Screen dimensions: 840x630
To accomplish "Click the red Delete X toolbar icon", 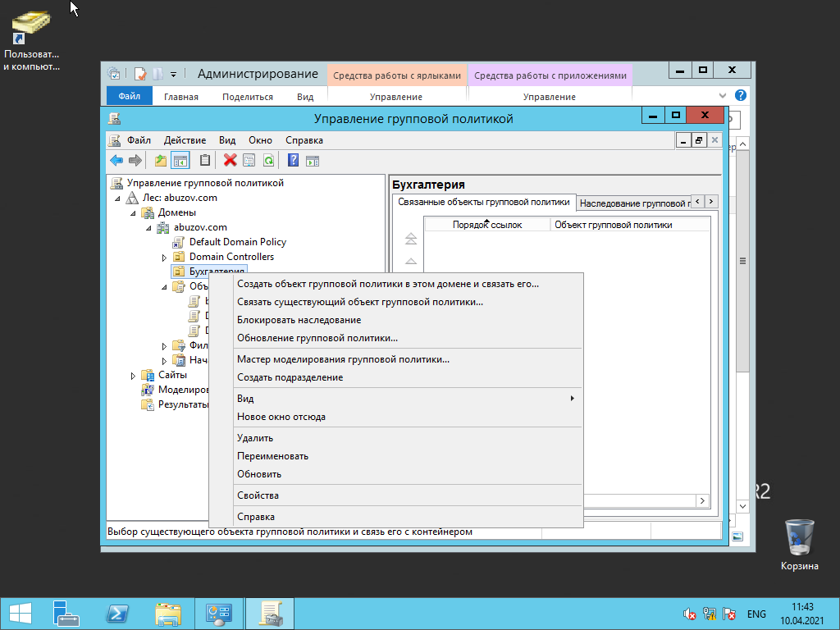I will [x=231, y=161].
